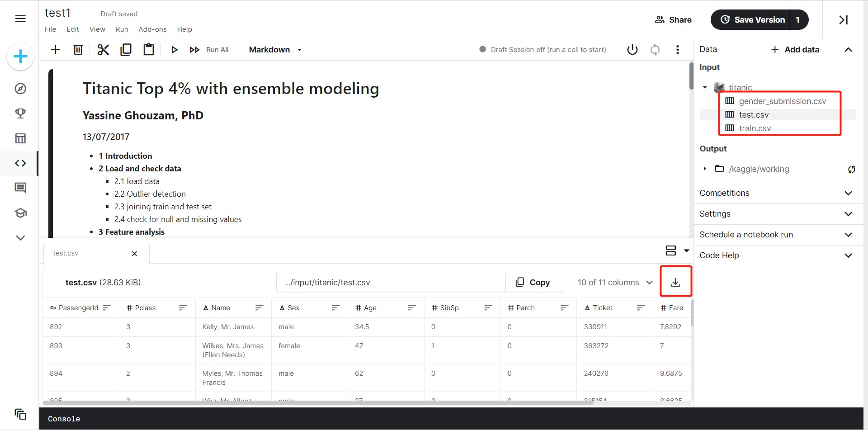The image size is (868, 430).
Task: Click Save Version button
Action: (x=750, y=20)
